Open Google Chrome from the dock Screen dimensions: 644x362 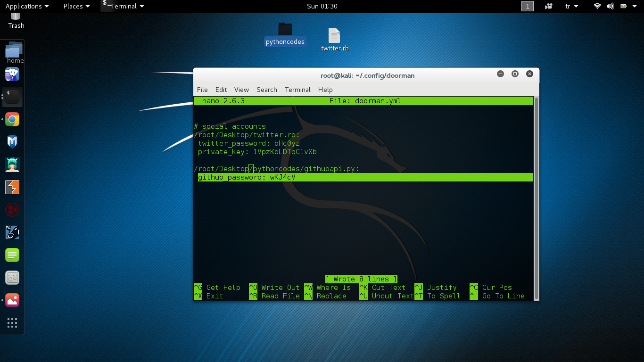coord(12,119)
